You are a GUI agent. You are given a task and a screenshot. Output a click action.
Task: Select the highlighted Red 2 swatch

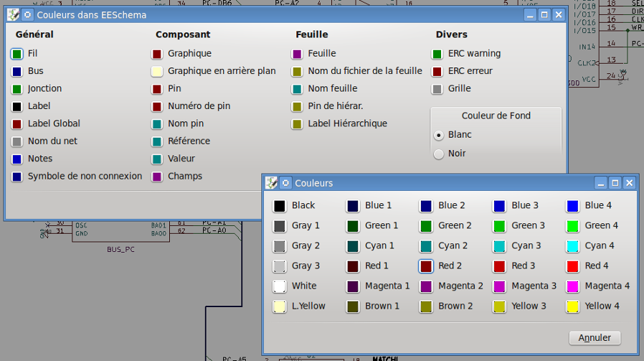point(426,266)
